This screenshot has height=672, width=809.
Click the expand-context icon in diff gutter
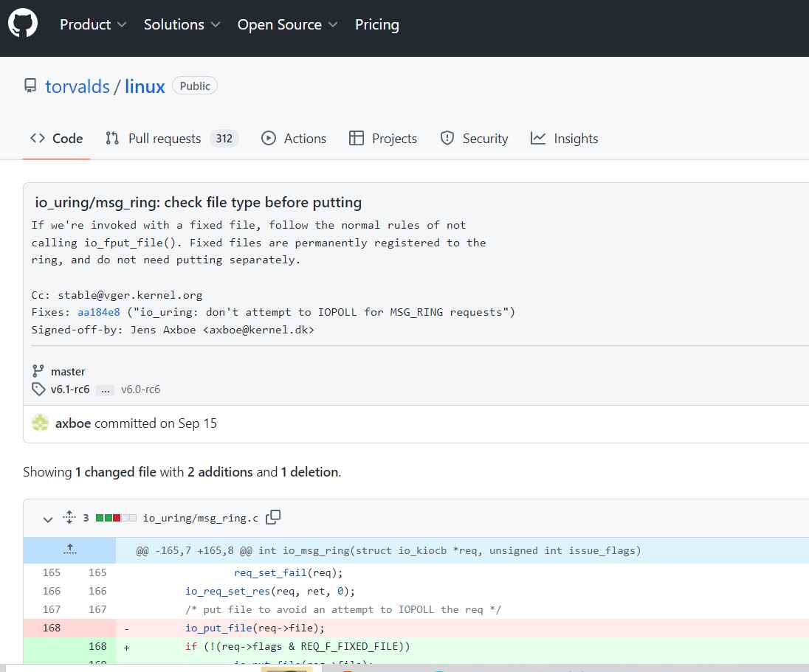point(69,550)
